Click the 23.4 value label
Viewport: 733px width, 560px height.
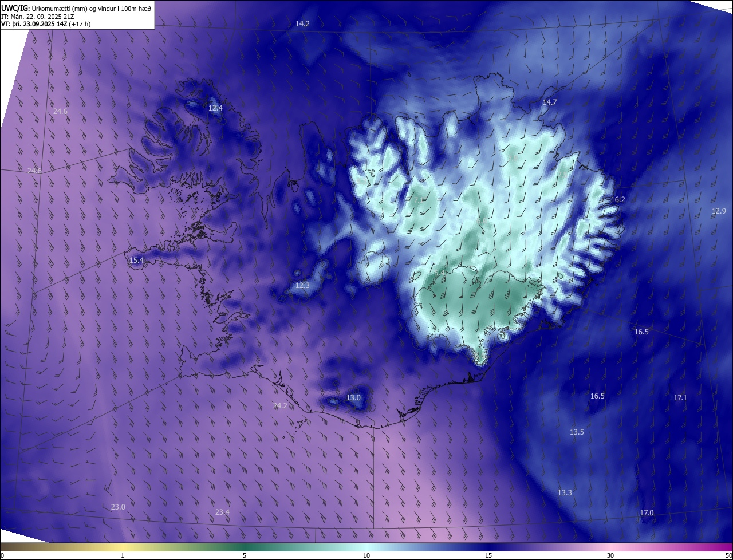pyautogui.click(x=222, y=512)
